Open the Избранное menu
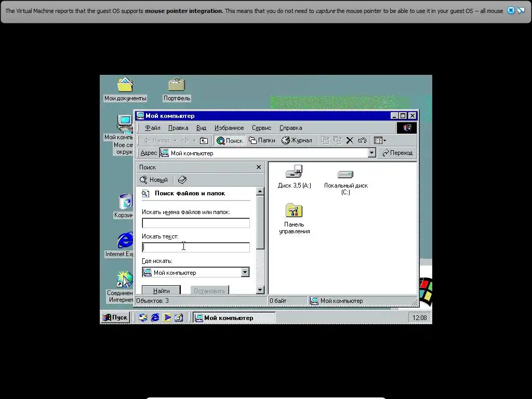 point(229,128)
